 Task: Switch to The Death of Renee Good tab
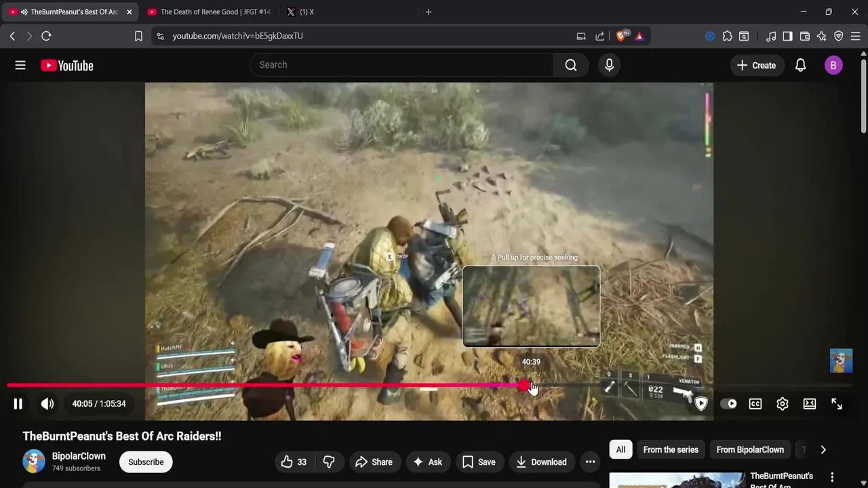tap(209, 12)
